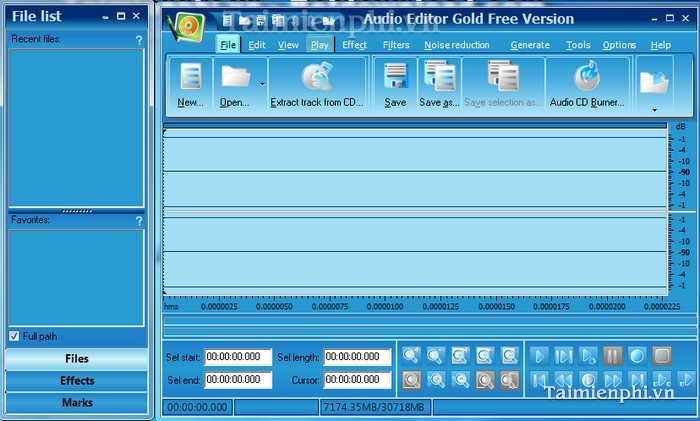Open the Generate menu
This screenshot has width=700, height=421.
[530, 45]
